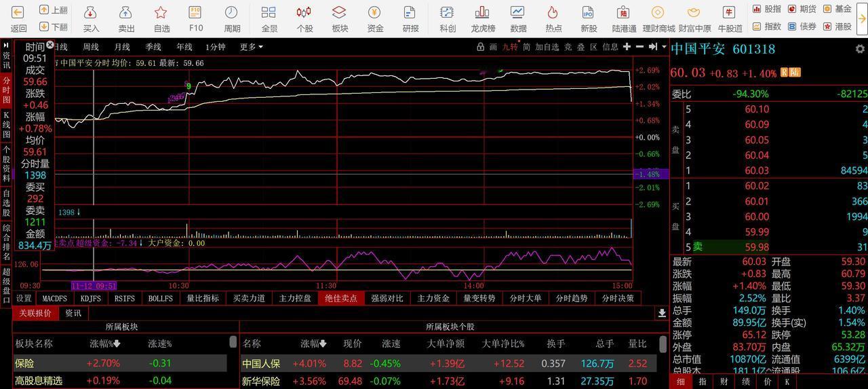Click 加自选 to add to watchlist
Screen dimensions: 868x389
tap(547, 47)
